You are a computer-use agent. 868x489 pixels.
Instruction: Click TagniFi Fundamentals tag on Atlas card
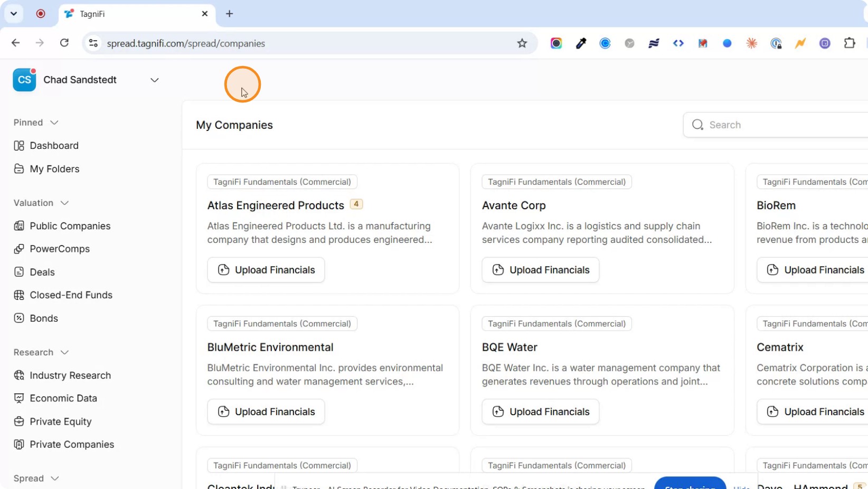[x=282, y=182]
